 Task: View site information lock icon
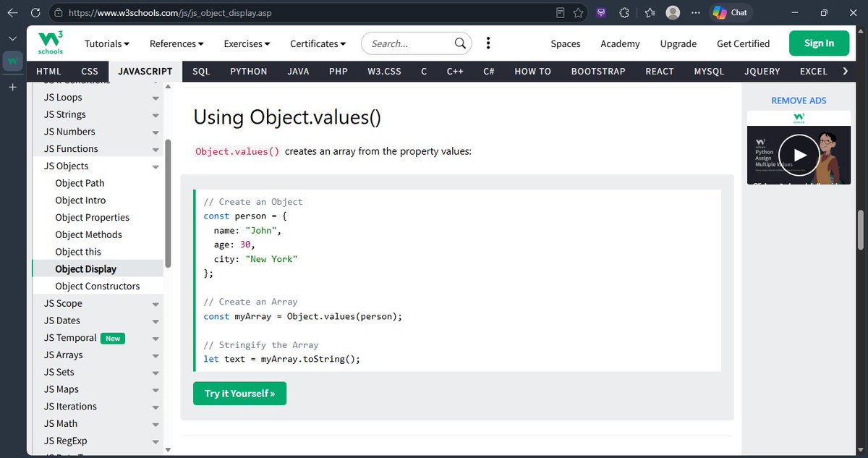point(59,12)
